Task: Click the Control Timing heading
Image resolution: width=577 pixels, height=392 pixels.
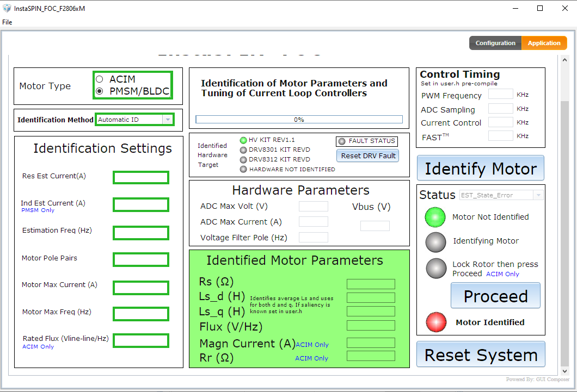Action: pos(459,74)
